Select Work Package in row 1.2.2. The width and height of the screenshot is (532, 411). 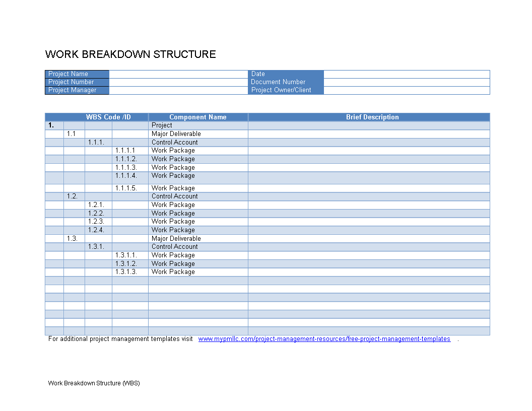click(x=198, y=213)
